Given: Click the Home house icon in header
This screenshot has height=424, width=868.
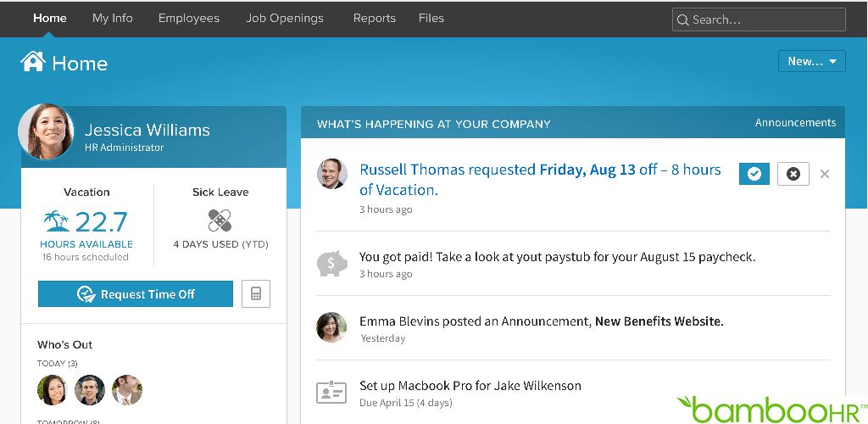Looking at the screenshot, I should coord(33,62).
